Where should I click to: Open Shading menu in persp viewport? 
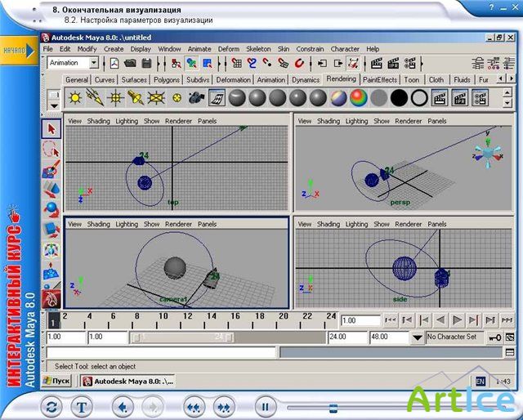329,121
